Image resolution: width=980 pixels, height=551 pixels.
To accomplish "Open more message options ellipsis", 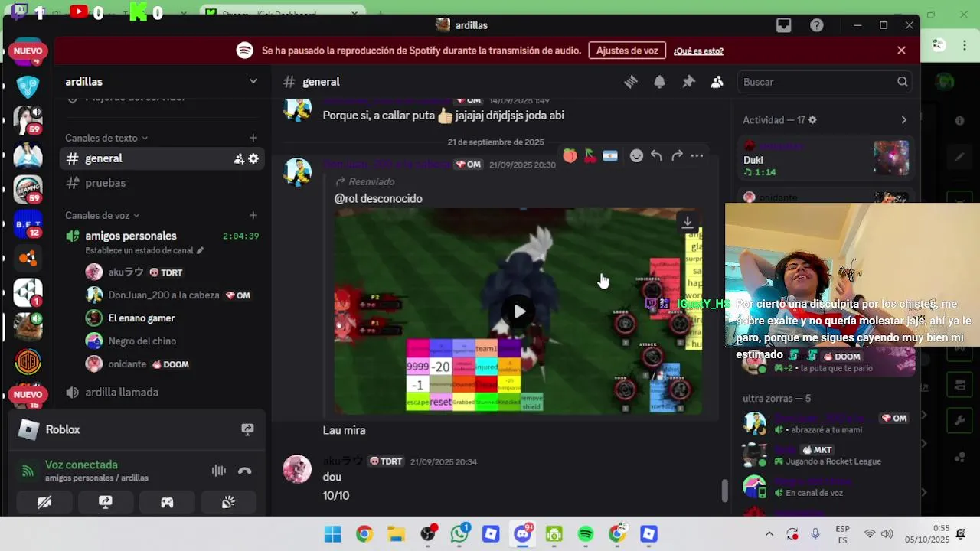I will pos(697,155).
